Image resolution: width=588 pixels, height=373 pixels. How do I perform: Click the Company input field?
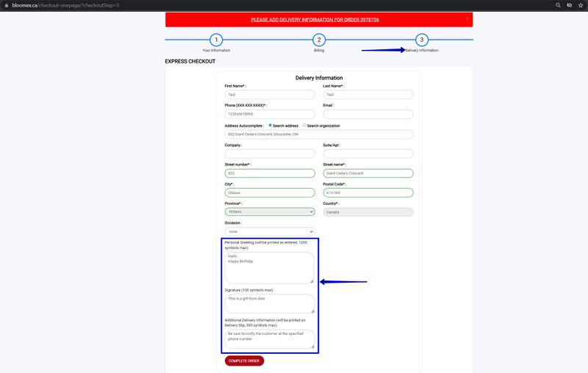pyautogui.click(x=270, y=153)
